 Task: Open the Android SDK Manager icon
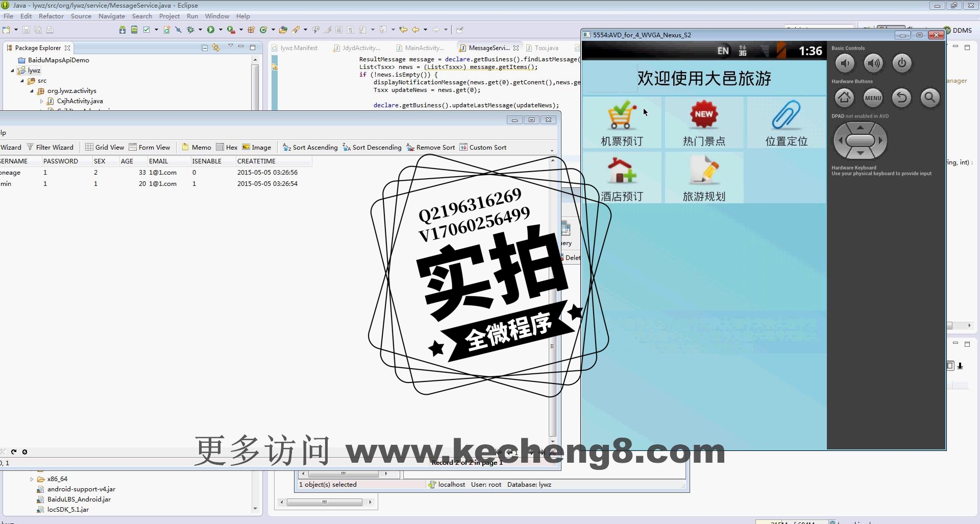(122, 30)
